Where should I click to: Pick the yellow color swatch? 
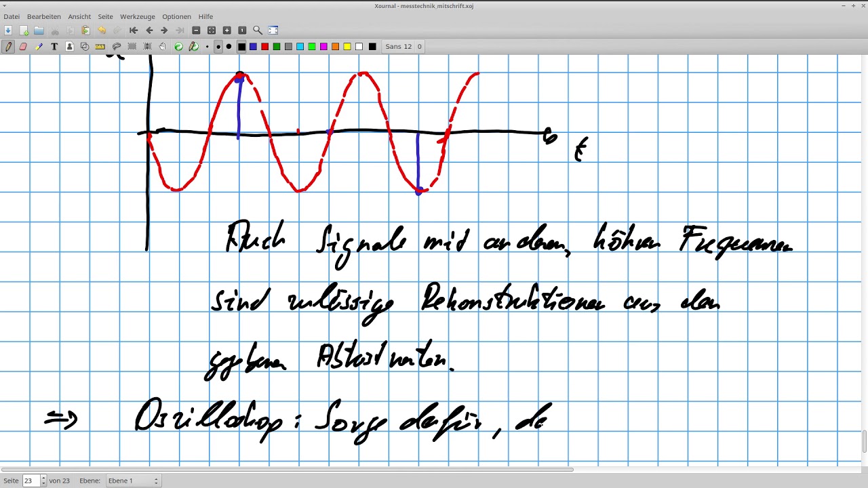[x=347, y=47]
